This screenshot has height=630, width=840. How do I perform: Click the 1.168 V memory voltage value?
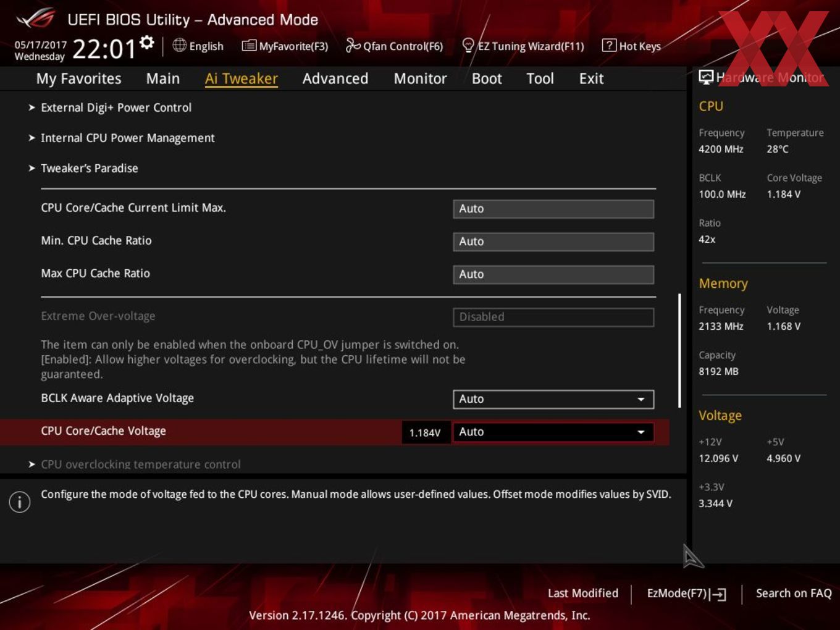pyautogui.click(x=784, y=326)
